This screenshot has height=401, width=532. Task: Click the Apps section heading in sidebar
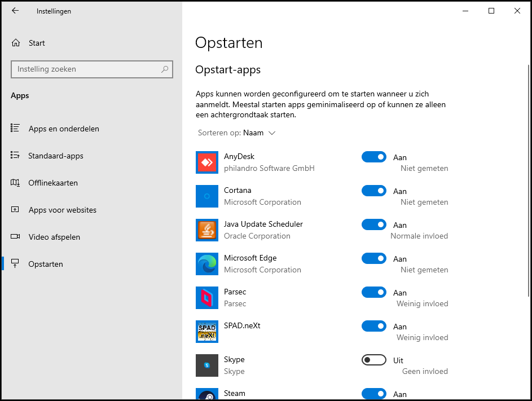pyautogui.click(x=20, y=96)
